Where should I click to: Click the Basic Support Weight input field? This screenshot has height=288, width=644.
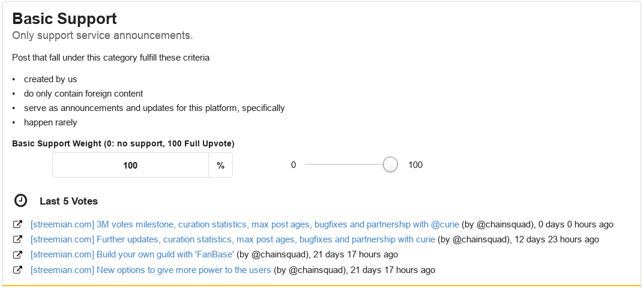pyautogui.click(x=131, y=165)
